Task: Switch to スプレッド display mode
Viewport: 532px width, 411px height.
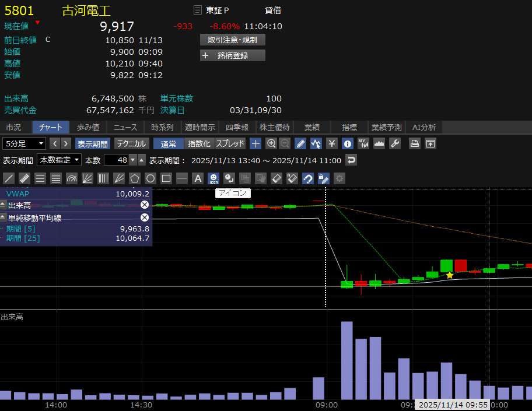Action: [230, 143]
